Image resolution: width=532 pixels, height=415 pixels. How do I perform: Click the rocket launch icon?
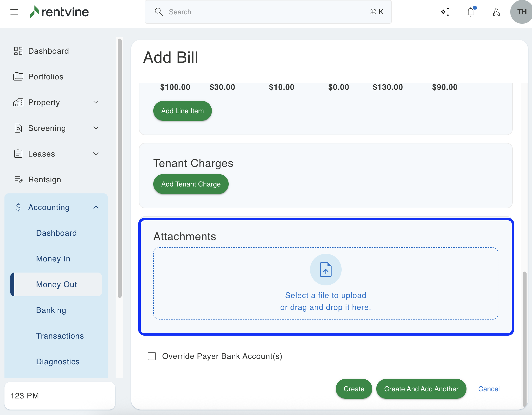tap(496, 12)
